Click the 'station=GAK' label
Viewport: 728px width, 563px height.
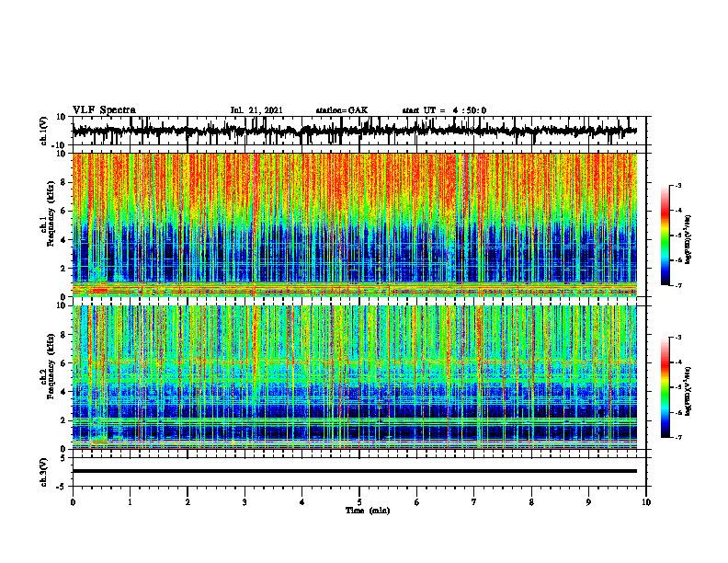[342, 110]
